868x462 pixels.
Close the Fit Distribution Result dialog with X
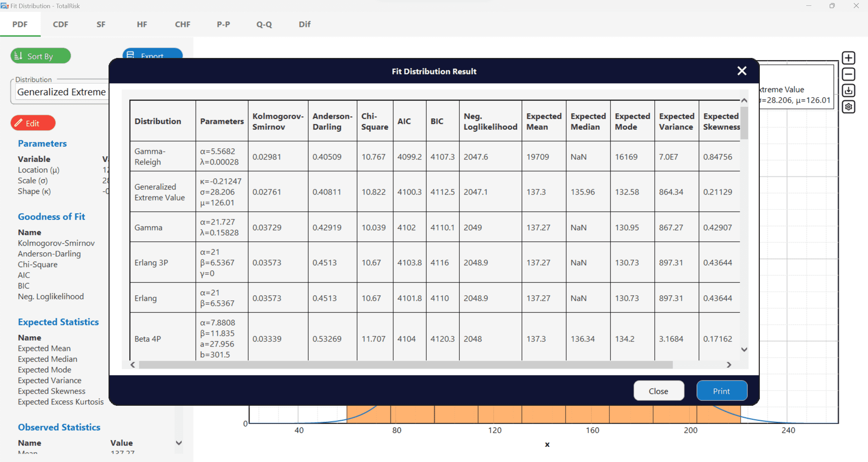click(742, 71)
